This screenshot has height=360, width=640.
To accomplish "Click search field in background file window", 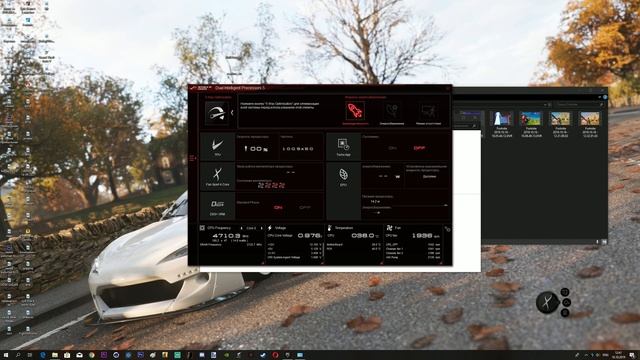I will (579, 105).
